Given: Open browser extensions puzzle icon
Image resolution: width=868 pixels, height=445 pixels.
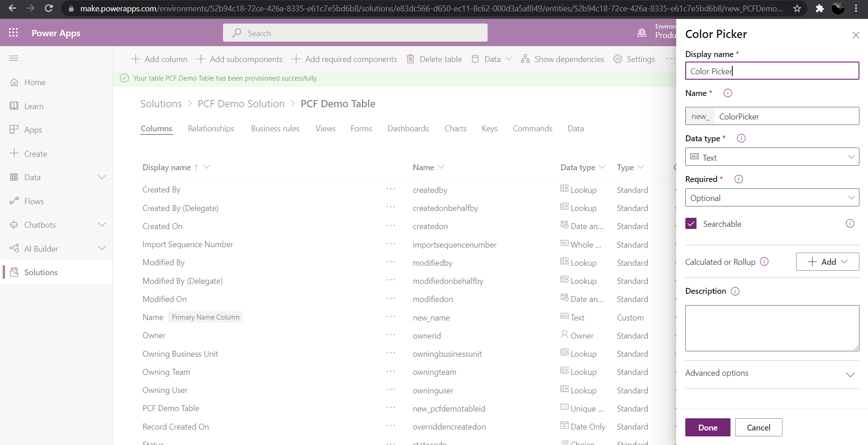Looking at the screenshot, I should pyautogui.click(x=820, y=9).
